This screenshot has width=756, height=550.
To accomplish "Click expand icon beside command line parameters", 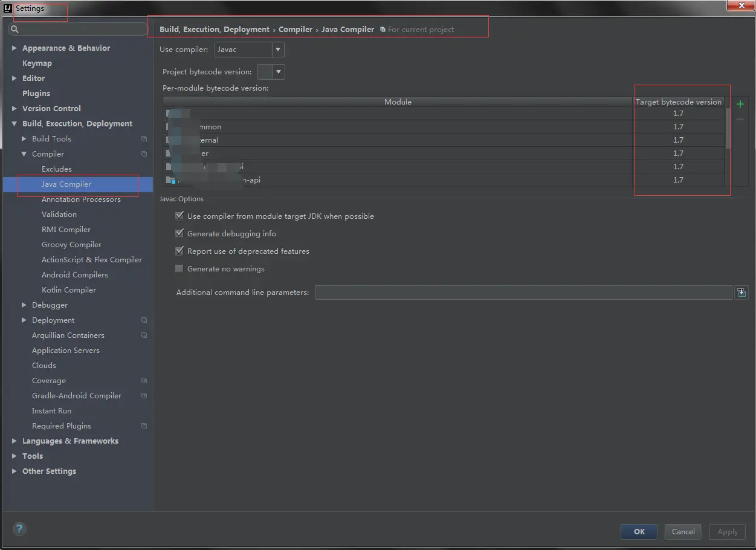I will tap(741, 293).
